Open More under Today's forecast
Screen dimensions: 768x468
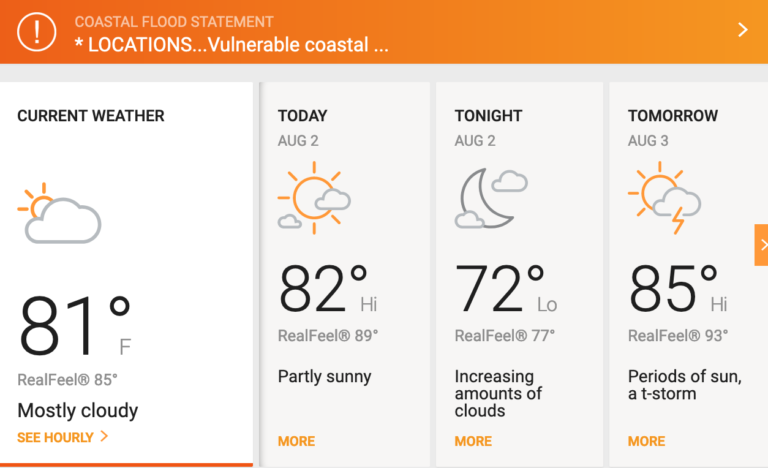(296, 441)
